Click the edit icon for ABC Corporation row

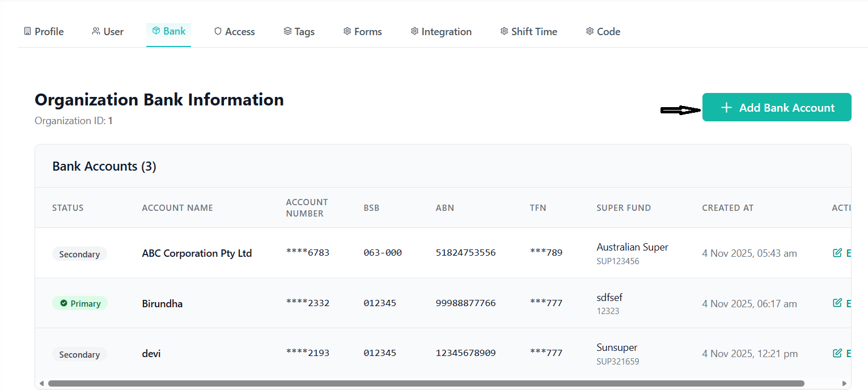tap(837, 253)
